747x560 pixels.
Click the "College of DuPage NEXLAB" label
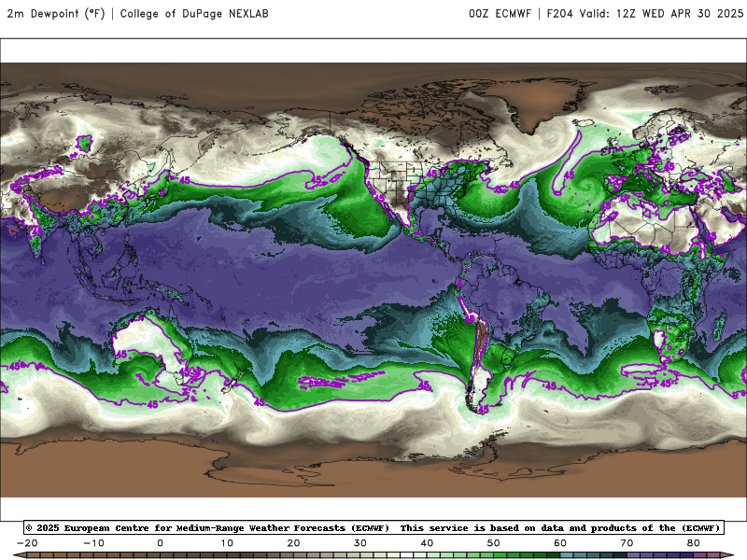194,13
